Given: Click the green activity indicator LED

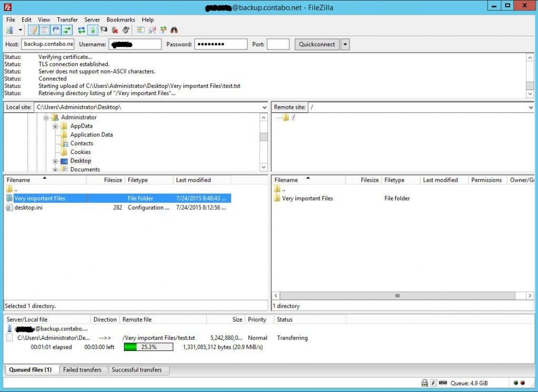Looking at the screenshot, I should [x=516, y=383].
